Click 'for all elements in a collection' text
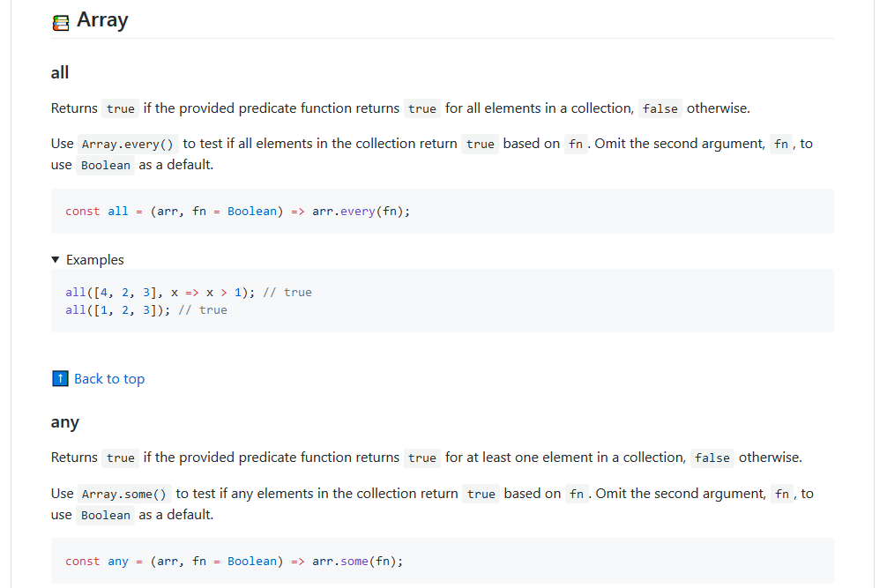This screenshot has height=588, width=887. coord(539,108)
